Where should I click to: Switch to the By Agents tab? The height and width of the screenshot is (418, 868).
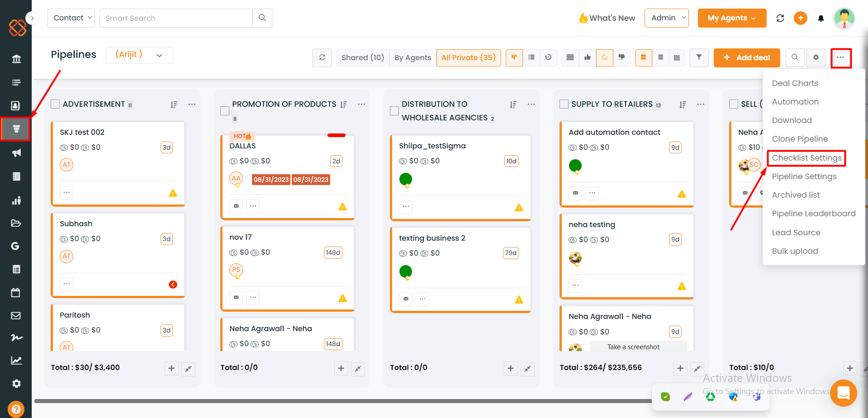point(413,57)
